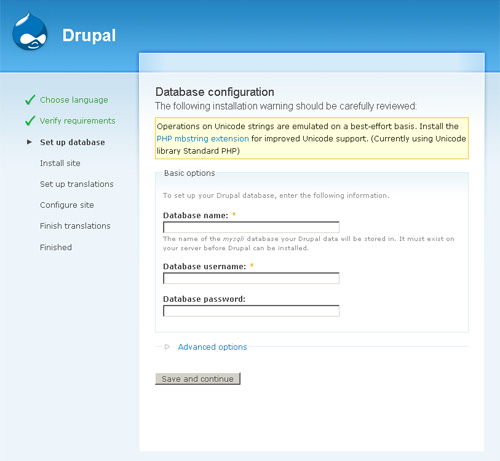Click the Save and continue button
500x461 pixels.
[198, 379]
